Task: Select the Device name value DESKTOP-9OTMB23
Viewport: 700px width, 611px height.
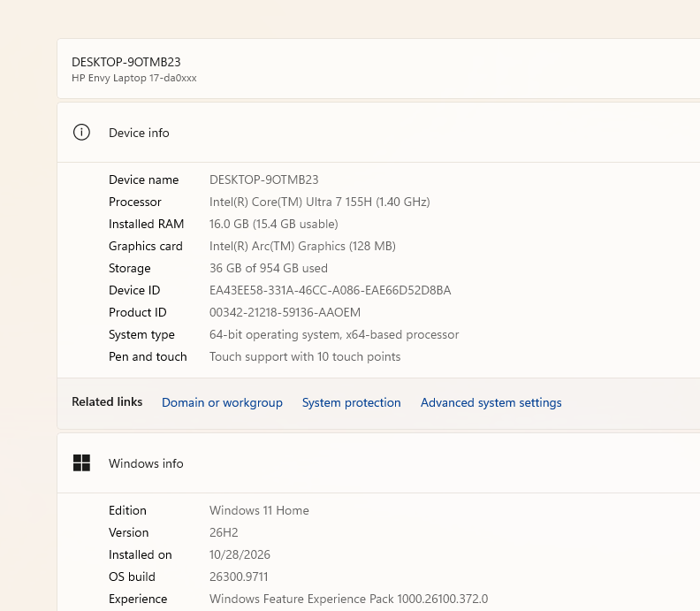Action: coord(264,179)
